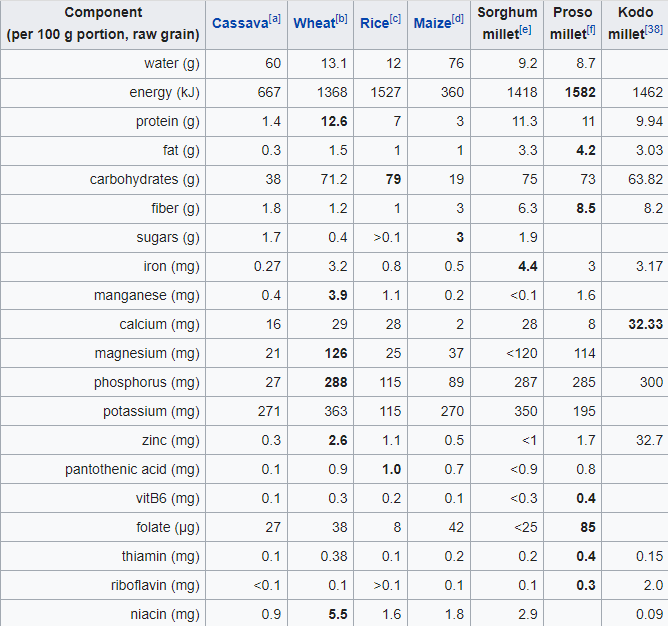Viewport: 668px width, 626px height.
Task: Click the bold 79 carbohydrates value for Rice
Action: coord(393,179)
